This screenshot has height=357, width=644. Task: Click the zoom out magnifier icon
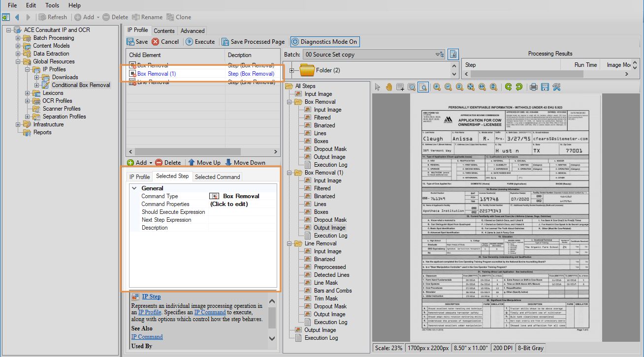click(448, 87)
